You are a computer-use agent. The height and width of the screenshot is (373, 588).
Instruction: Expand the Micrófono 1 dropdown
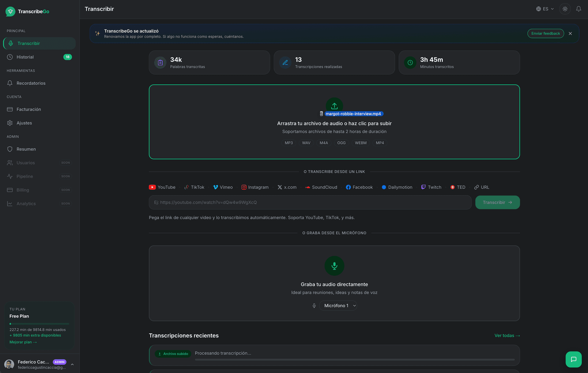[x=338, y=306]
